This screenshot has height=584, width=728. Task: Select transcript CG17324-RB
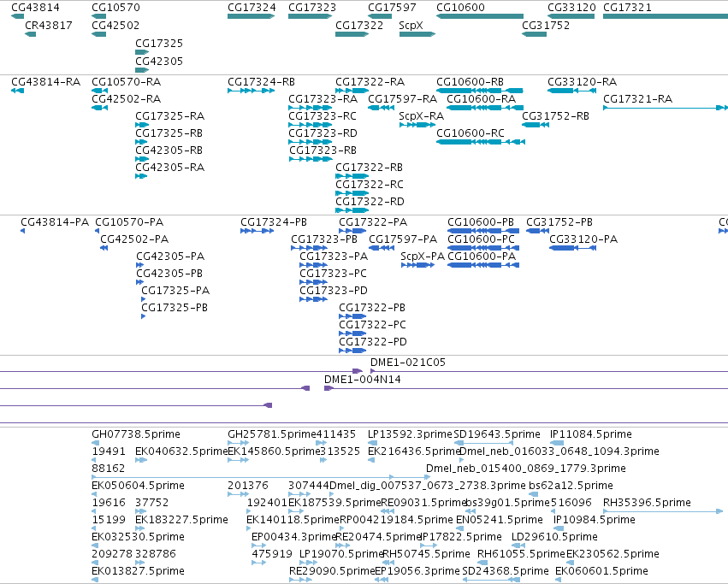tap(262, 82)
